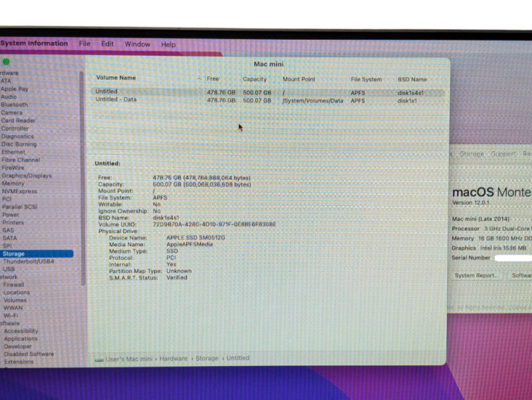Select the highlighted Storage sidebar item
Viewport: 532px width, 400px height.
37,254
